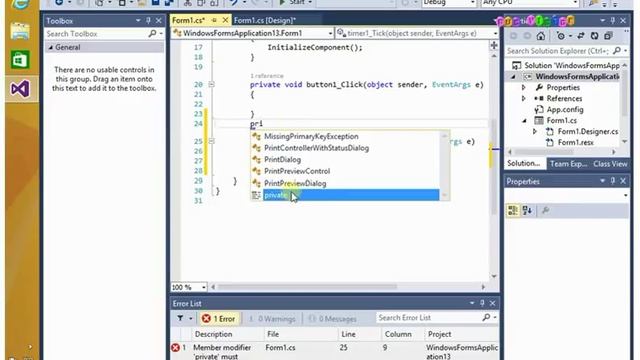Pin the Form1.cs tab open
Viewport: 640px width, 360px height.
pyautogui.click(x=214, y=20)
